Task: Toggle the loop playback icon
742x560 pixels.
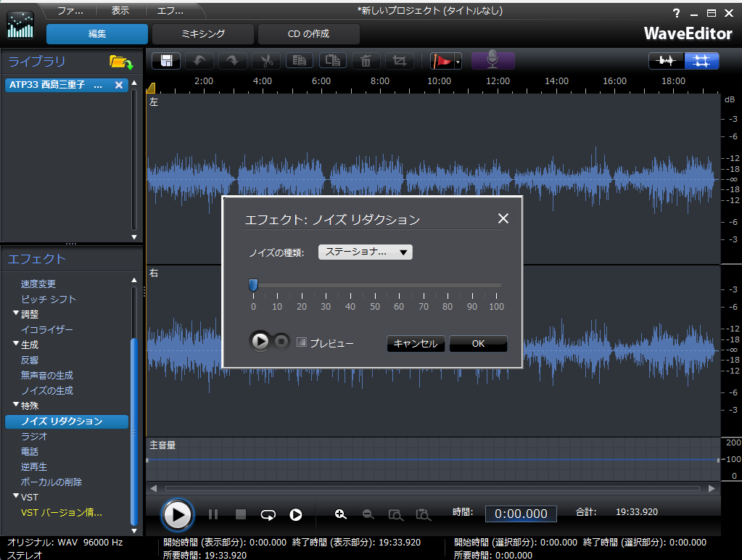Action: click(x=268, y=514)
